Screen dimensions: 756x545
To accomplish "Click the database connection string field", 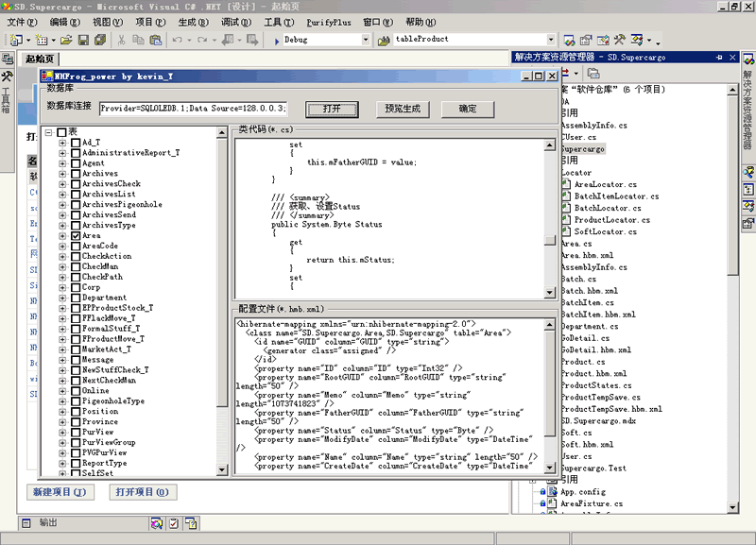I will tap(194, 109).
